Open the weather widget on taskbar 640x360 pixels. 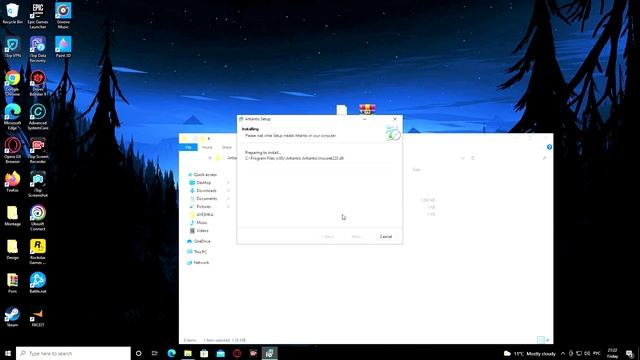pos(529,353)
